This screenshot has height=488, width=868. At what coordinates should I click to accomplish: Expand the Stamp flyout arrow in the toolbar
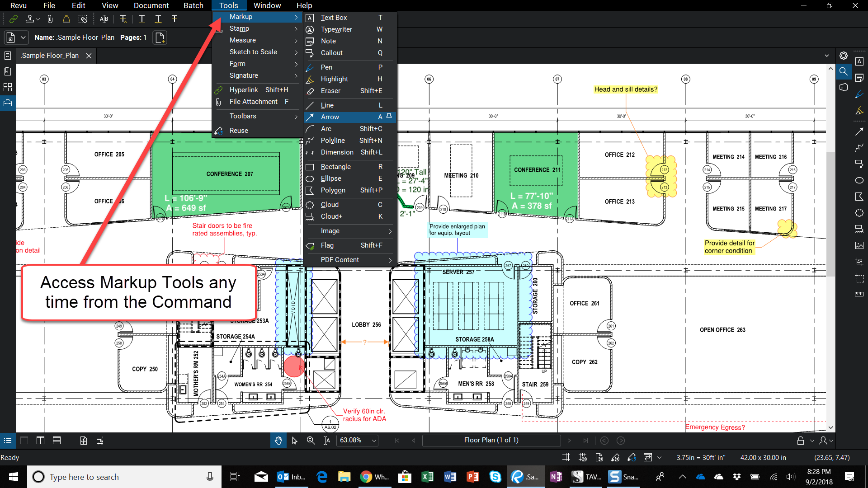click(38, 19)
